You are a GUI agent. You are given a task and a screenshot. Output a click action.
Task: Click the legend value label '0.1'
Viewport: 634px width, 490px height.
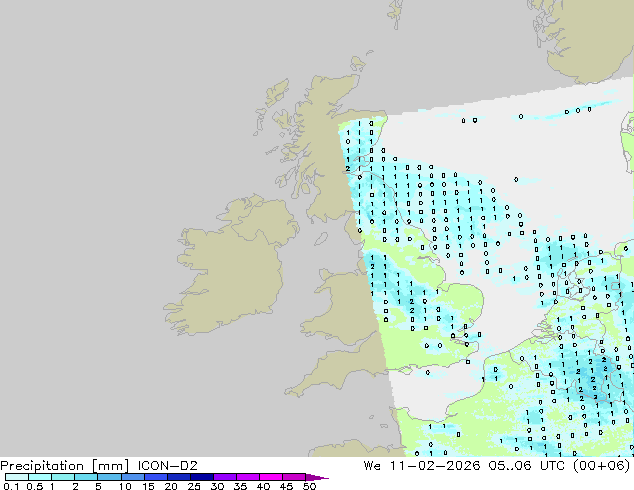pyautogui.click(x=10, y=486)
